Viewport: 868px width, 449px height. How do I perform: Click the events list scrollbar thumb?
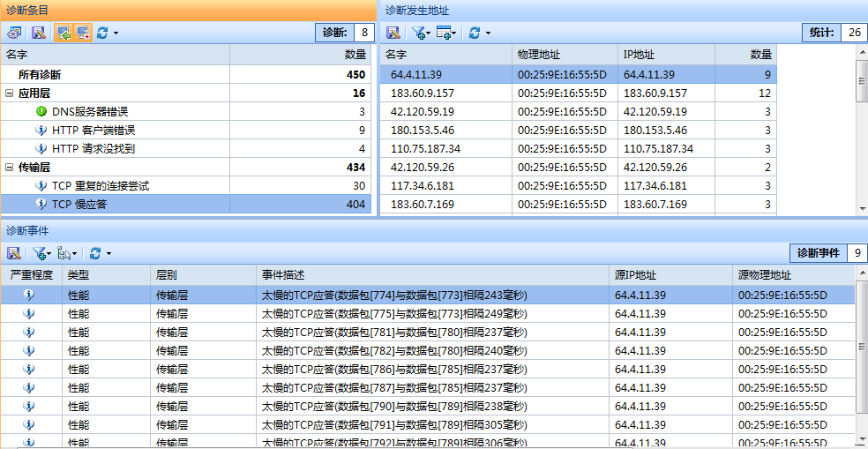tap(862, 348)
